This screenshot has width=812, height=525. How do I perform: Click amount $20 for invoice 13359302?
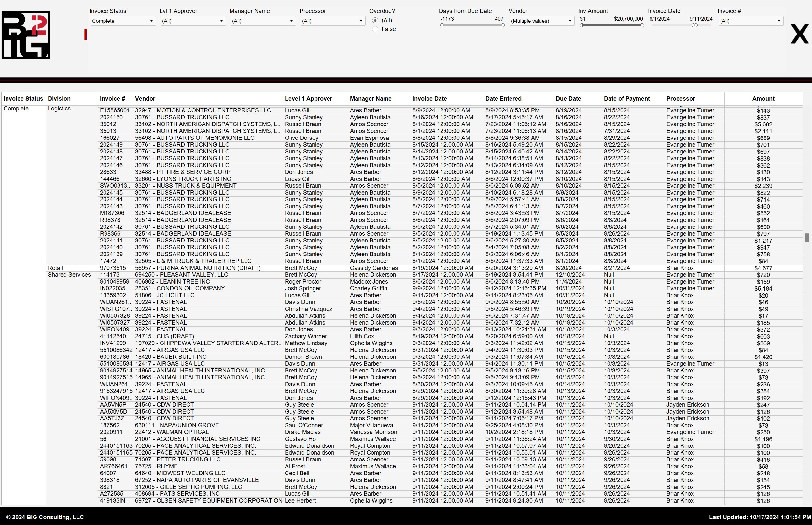[x=763, y=296]
